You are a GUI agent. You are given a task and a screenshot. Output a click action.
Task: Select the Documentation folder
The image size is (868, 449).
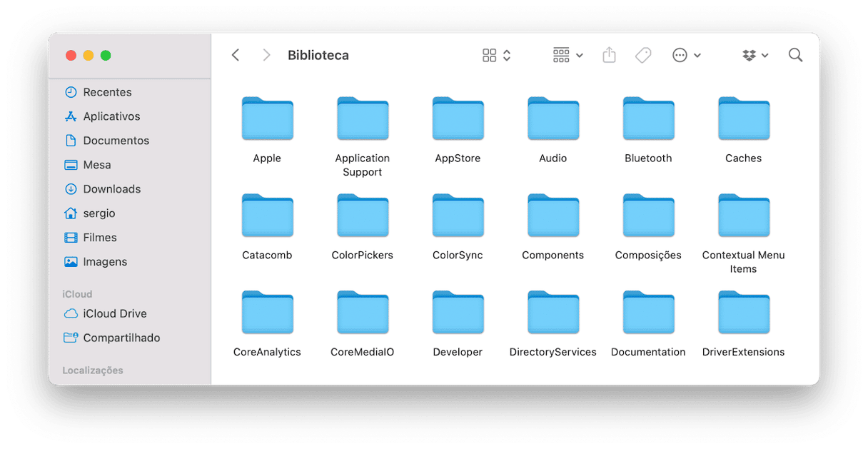pos(648,313)
